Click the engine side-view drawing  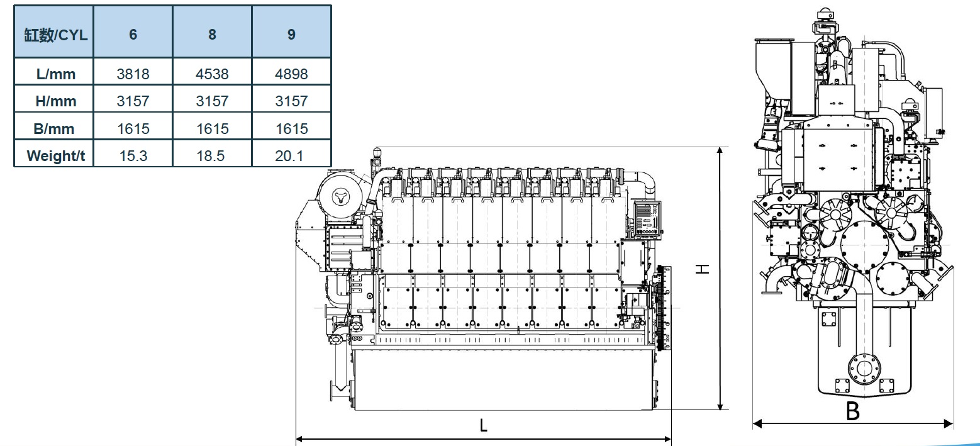point(482,280)
